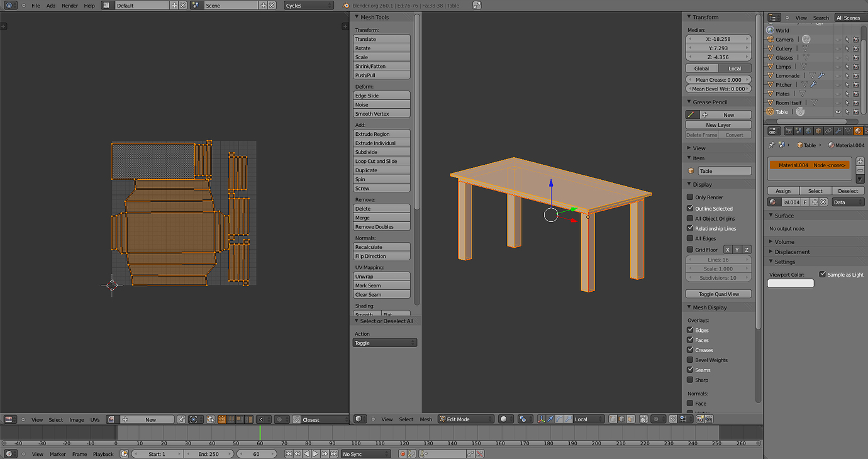Open the No Sync dropdown
This screenshot has width=868, height=459.
click(366, 454)
